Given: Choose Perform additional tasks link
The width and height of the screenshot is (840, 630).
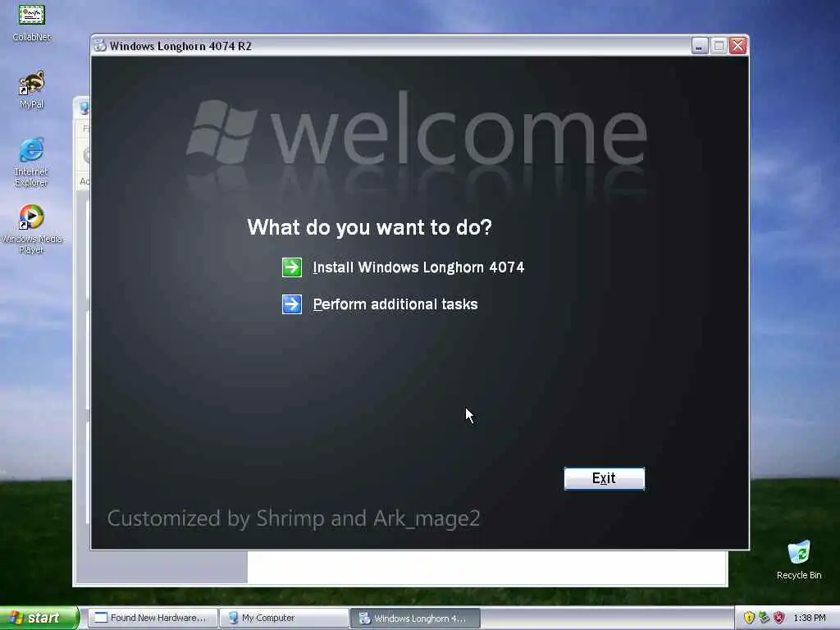Looking at the screenshot, I should point(395,304).
